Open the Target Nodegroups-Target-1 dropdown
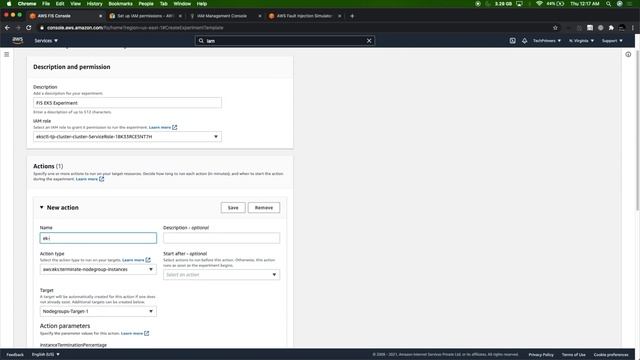 [98, 311]
